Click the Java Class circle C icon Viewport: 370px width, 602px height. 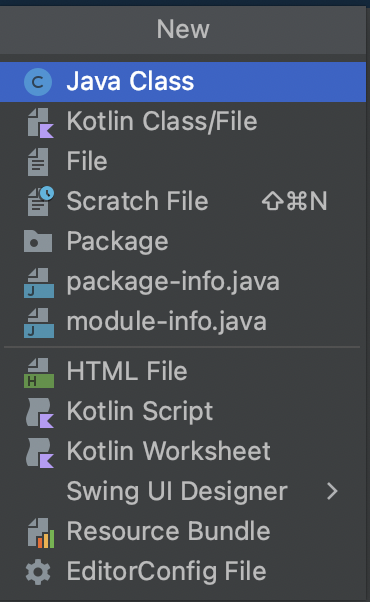tap(38, 82)
